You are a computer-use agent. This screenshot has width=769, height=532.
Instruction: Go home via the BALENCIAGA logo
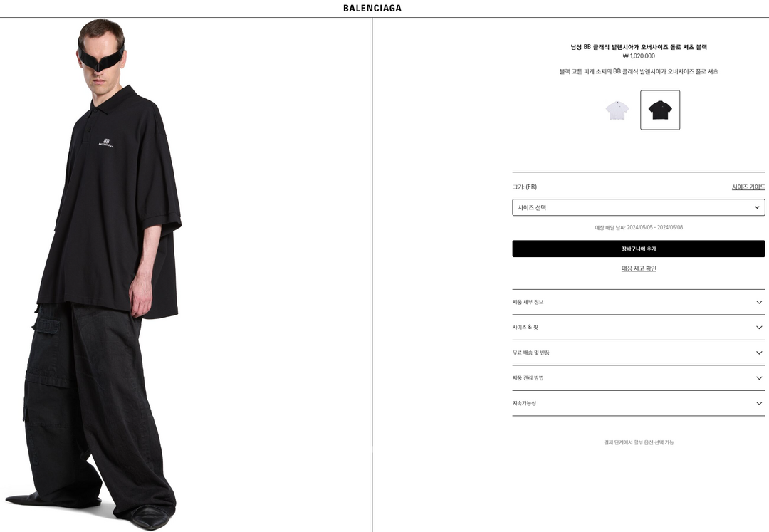pos(372,8)
